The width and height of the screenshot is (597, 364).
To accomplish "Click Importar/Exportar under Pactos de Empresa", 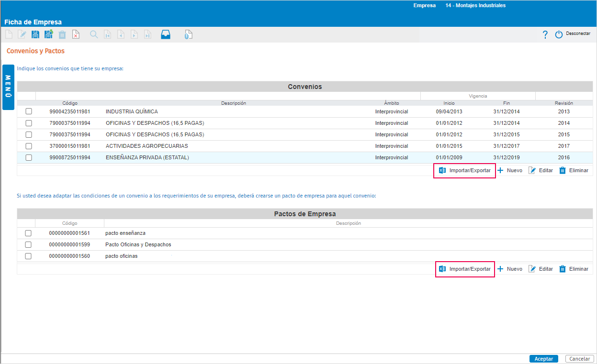I will point(465,269).
